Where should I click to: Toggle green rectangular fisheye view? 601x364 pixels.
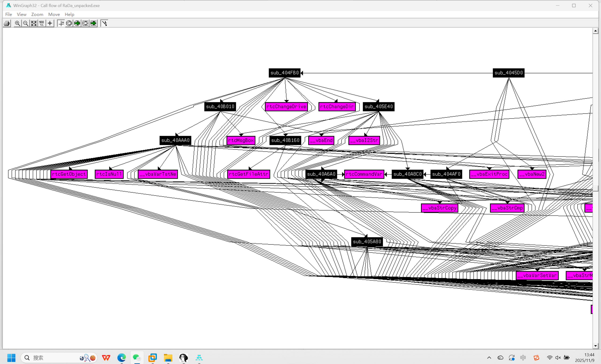pos(93,23)
